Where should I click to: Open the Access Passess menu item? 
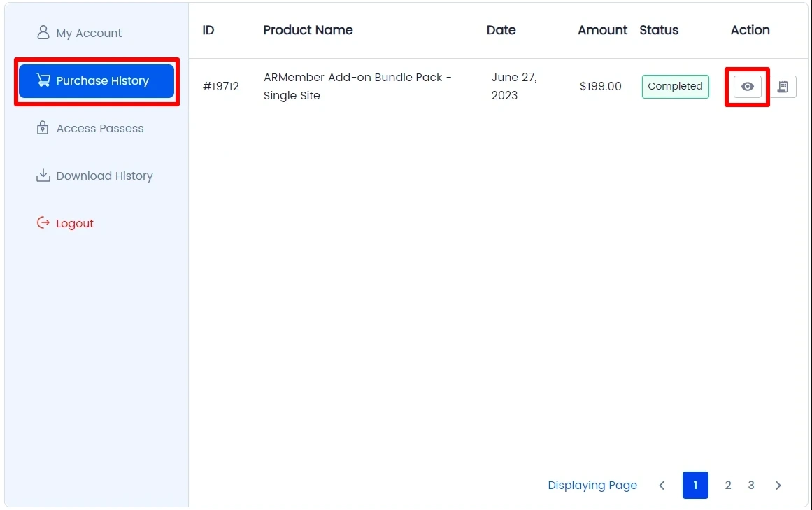pos(90,129)
